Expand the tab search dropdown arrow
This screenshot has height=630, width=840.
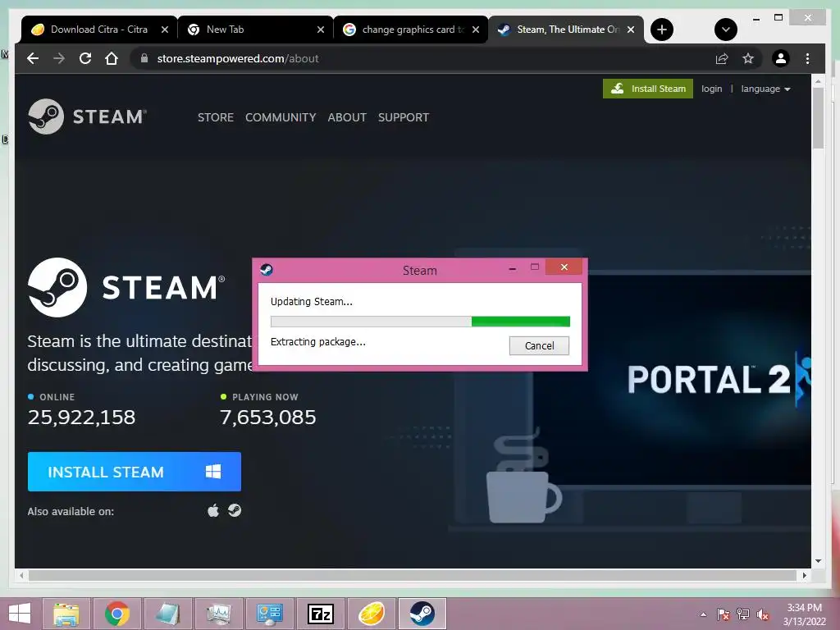(x=725, y=30)
